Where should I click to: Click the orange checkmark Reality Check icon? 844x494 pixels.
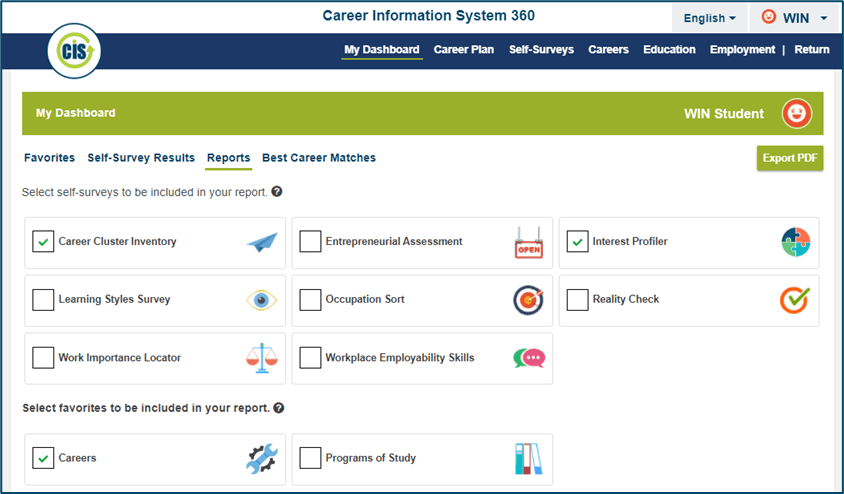coord(795,300)
